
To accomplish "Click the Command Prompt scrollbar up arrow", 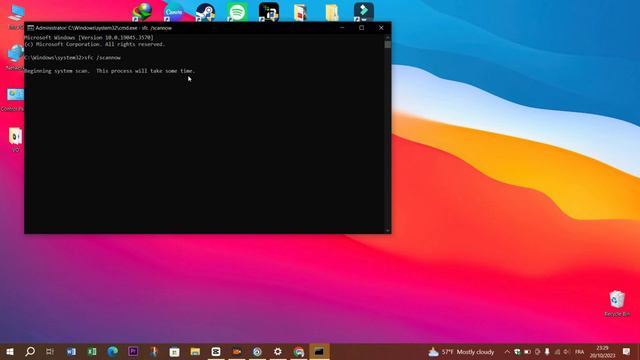I will (387, 37).
